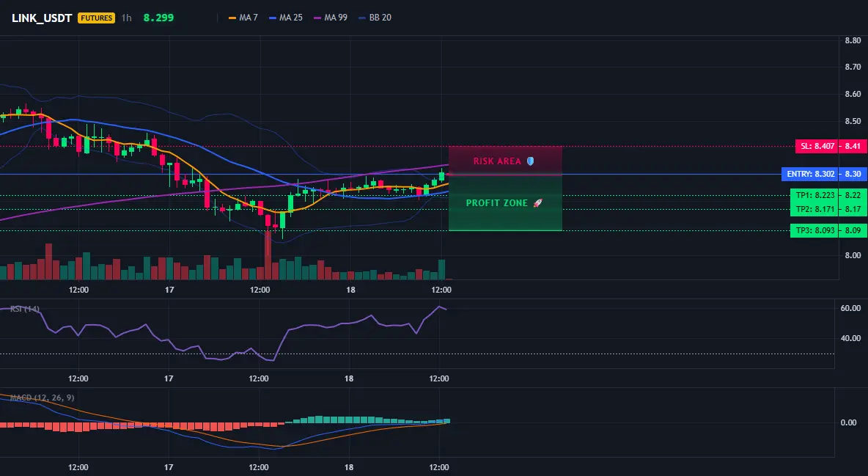Screen dimensions: 868x476
Task: Click the TP3: 8.093 target label
Action: click(x=814, y=230)
